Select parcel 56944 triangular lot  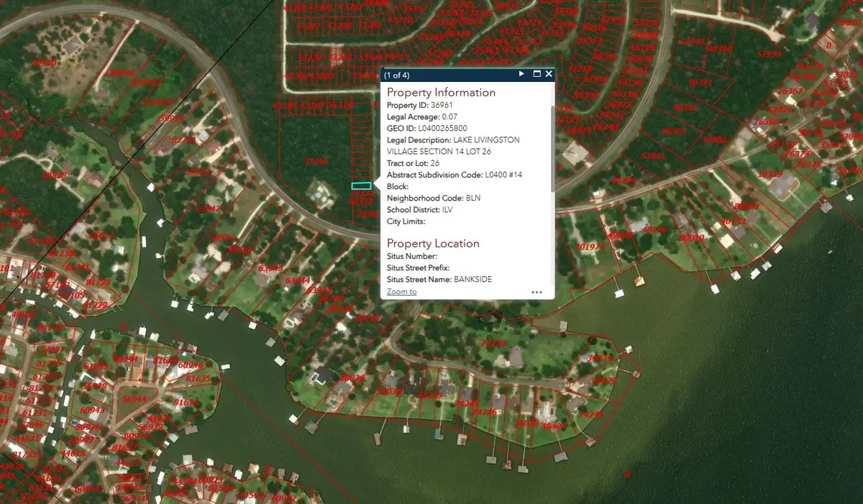tap(134, 398)
